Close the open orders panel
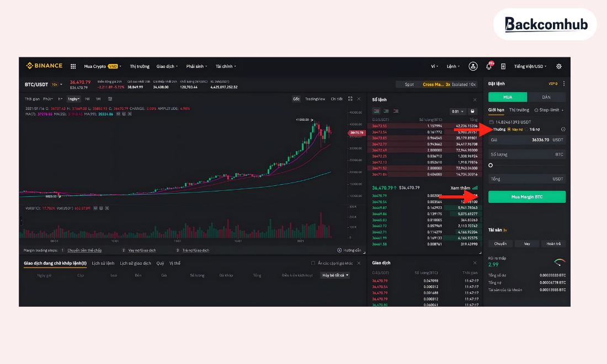Image resolution: width=607 pixels, height=364 pixels. click(x=359, y=264)
